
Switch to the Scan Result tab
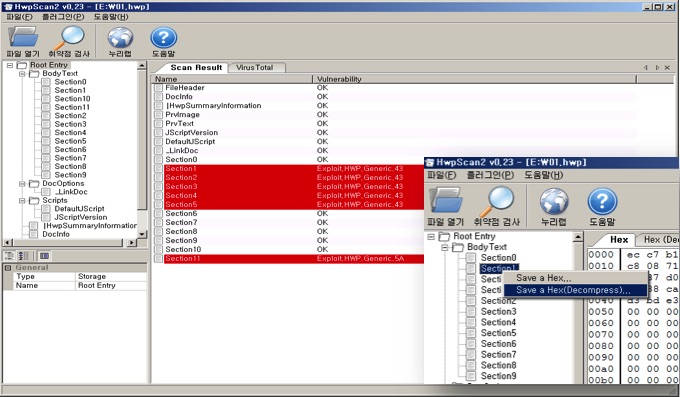196,68
